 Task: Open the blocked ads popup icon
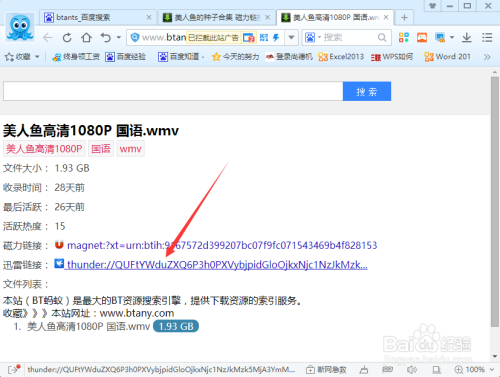coord(249,38)
